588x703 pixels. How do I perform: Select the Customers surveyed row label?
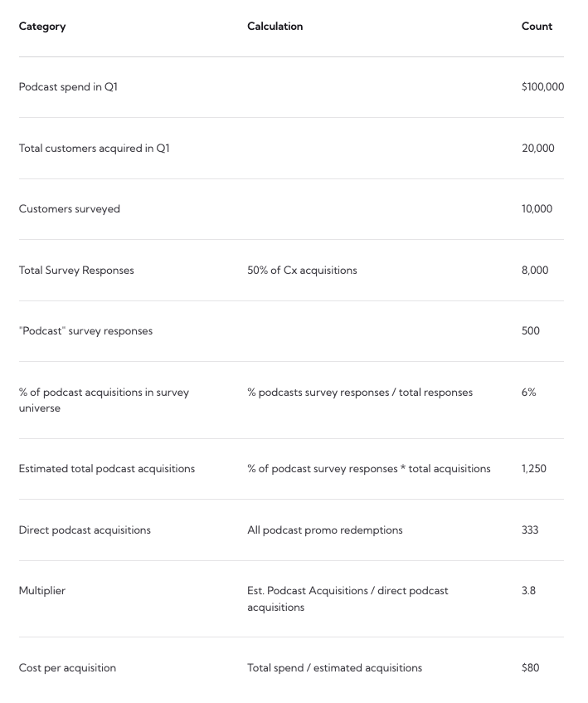click(70, 209)
